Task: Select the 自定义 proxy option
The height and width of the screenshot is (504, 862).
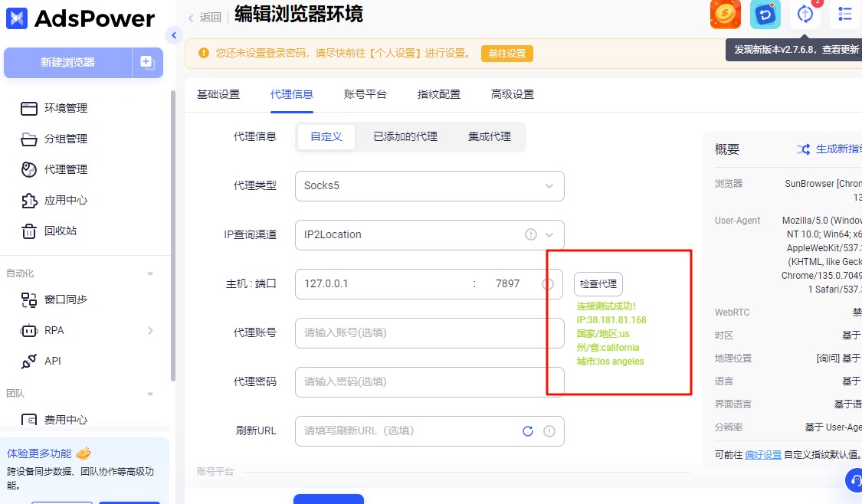Action: [326, 136]
